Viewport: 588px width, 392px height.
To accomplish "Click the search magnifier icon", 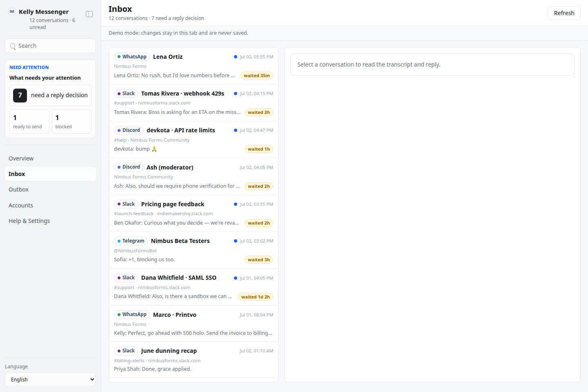I will click(x=13, y=46).
